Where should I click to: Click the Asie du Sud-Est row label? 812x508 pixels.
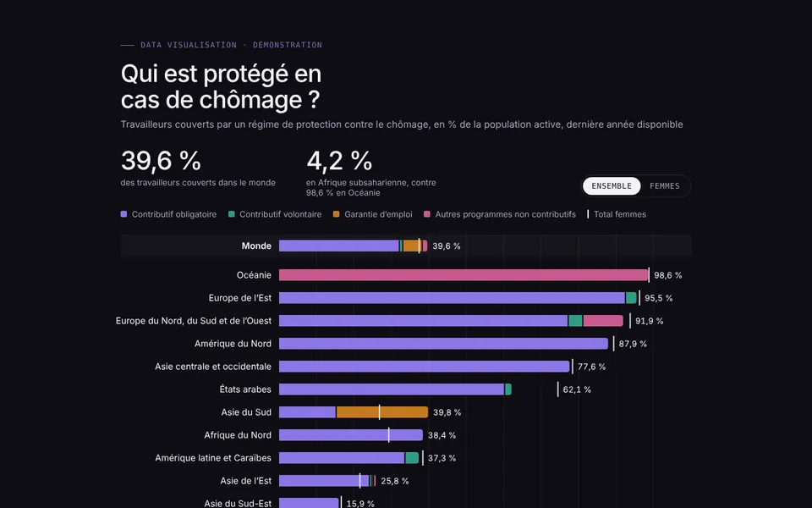coord(238,503)
